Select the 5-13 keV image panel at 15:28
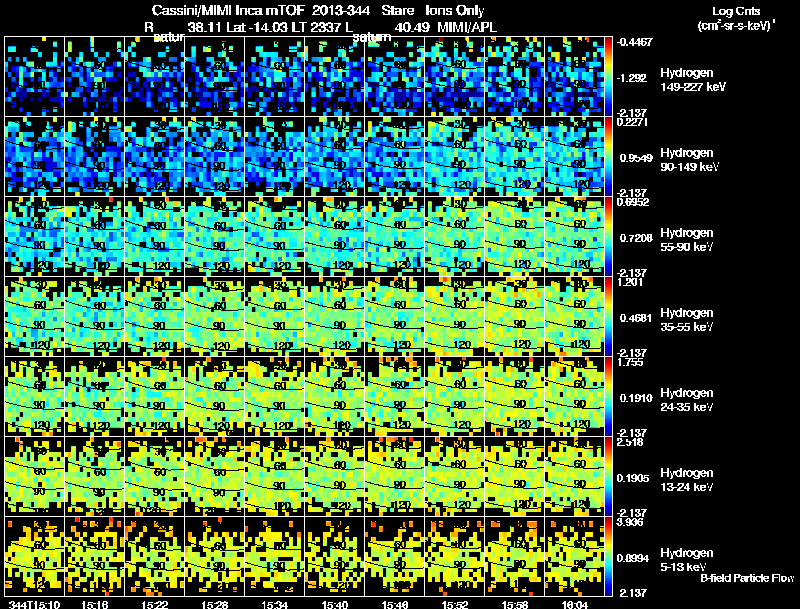Viewport: 800px width, 609px height. [x=215, y=557]
